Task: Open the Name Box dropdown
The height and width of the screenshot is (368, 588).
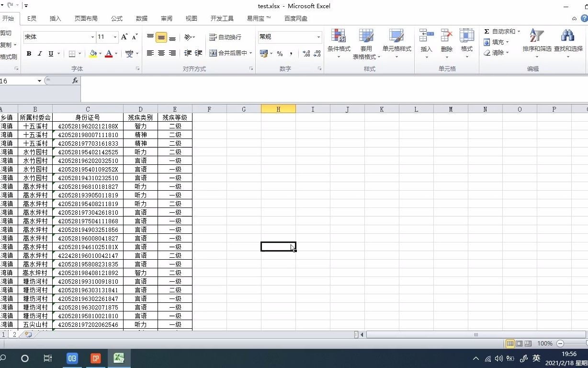Action: point(39,81)
